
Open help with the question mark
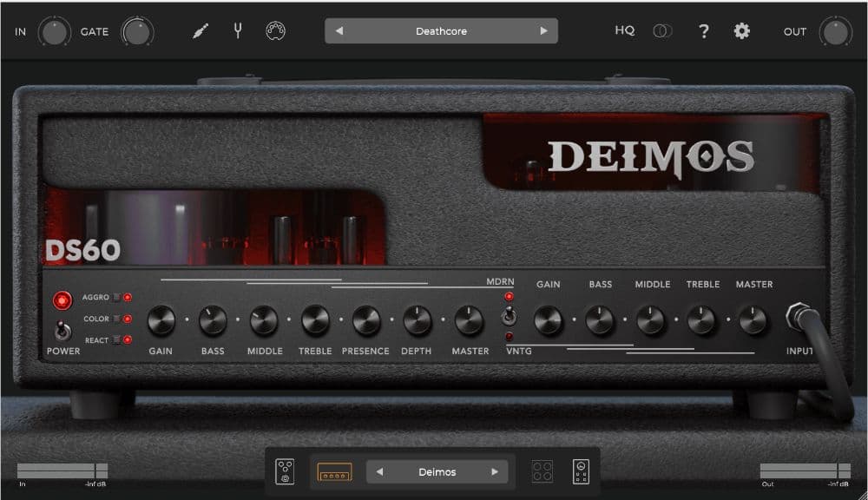704,31
